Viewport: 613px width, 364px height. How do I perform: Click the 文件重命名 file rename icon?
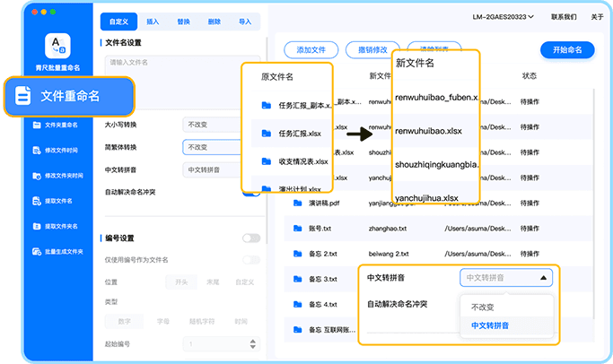24,95
